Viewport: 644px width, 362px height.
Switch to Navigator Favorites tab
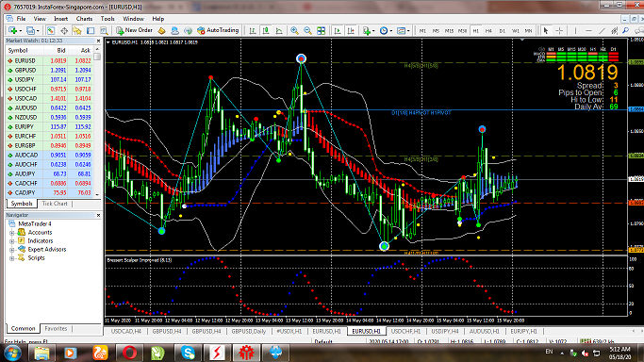pyautogui.click(x=56, y=329)
